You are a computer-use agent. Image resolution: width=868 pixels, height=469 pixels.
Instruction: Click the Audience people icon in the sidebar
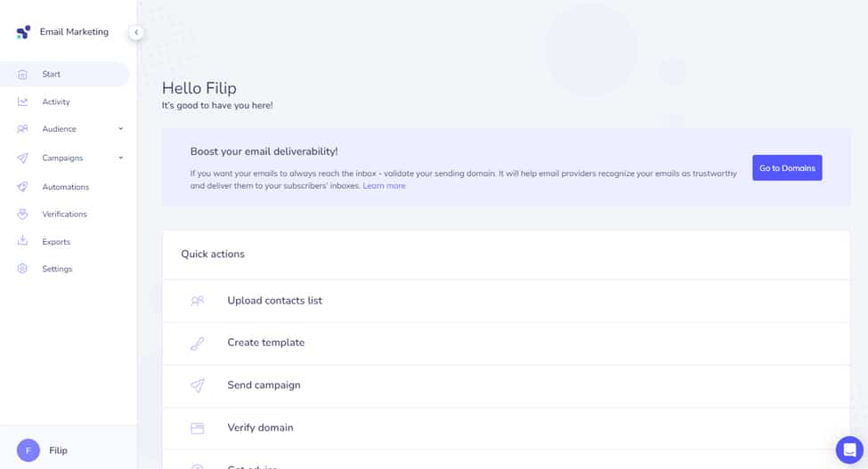[22, 129]
